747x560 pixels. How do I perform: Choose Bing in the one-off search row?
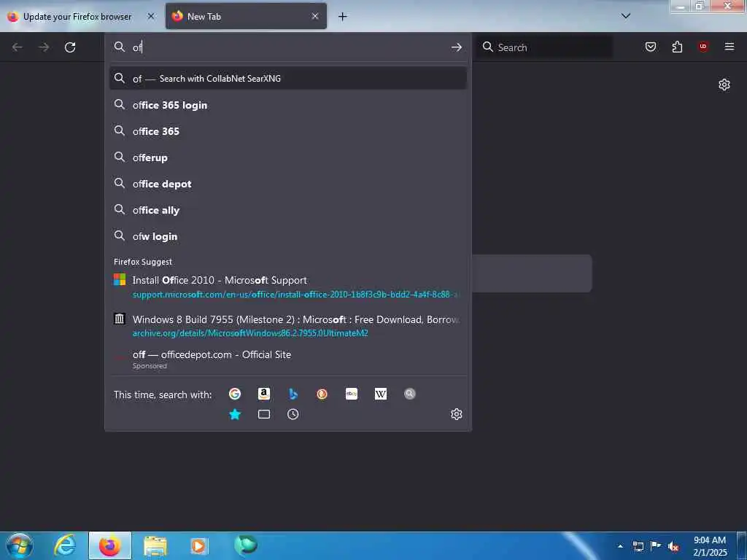(293, 394)
